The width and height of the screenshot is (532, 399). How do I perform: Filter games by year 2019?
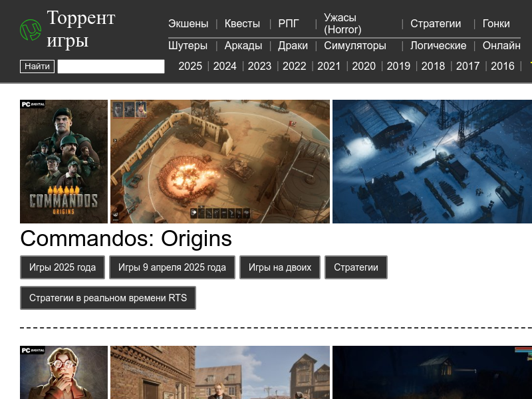(398, 66)
